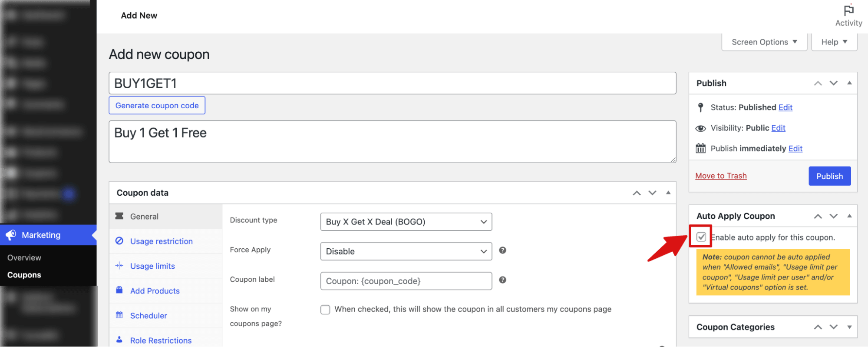Open the Marketing menu
The image size is (868, 347).
pos(48,235)
